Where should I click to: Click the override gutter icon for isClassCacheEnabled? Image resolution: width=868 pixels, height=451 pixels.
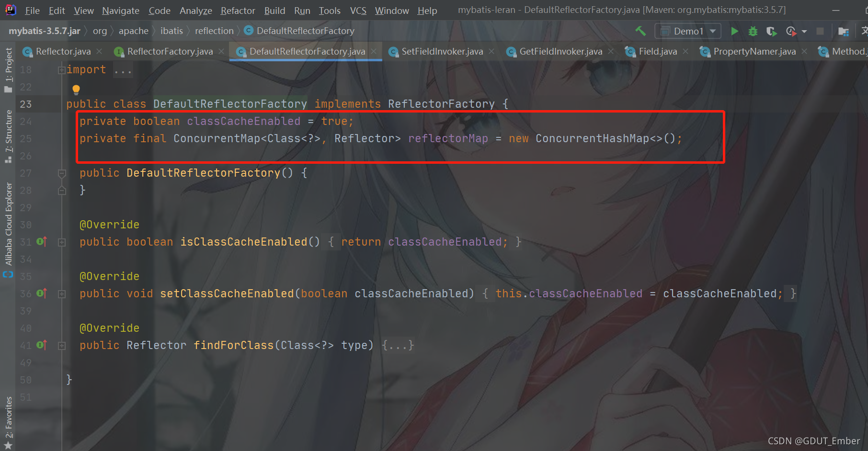click(42, 241)
